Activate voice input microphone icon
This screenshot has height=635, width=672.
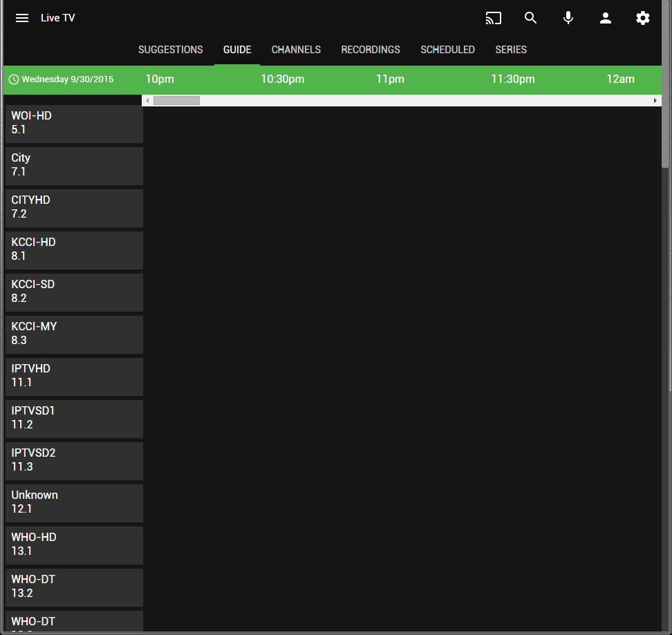click(x=568, y=18)
